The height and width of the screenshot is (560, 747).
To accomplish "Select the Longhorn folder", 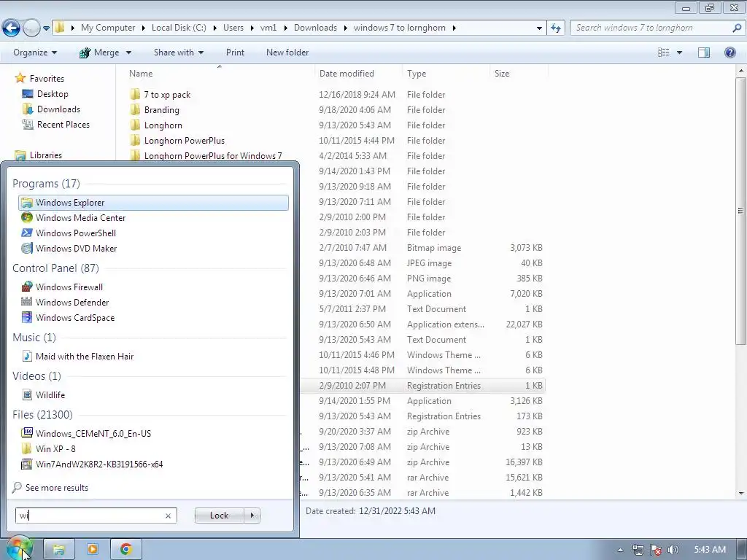I will tap(163, 125).
